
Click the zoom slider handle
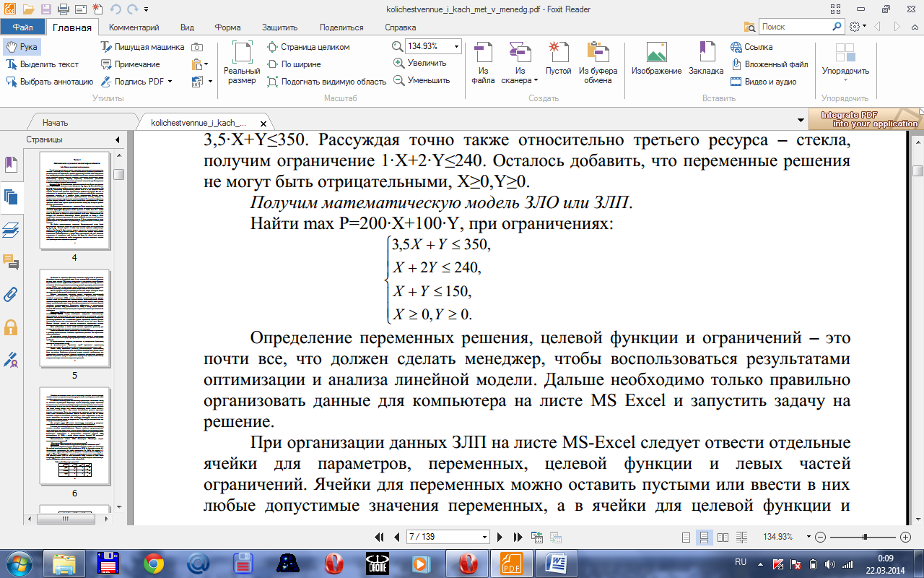865,538
